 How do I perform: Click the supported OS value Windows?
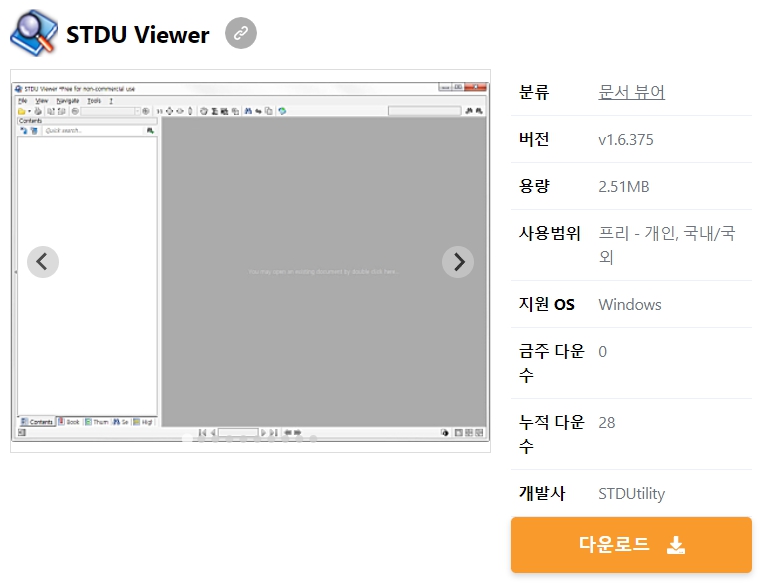click(x=630, y=304)
